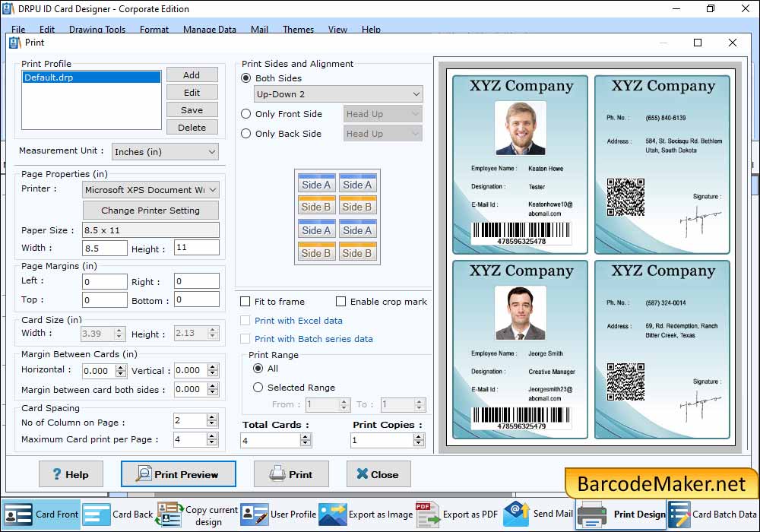
Task: Open Card Batch Data icon
Action: coord(679,515)
